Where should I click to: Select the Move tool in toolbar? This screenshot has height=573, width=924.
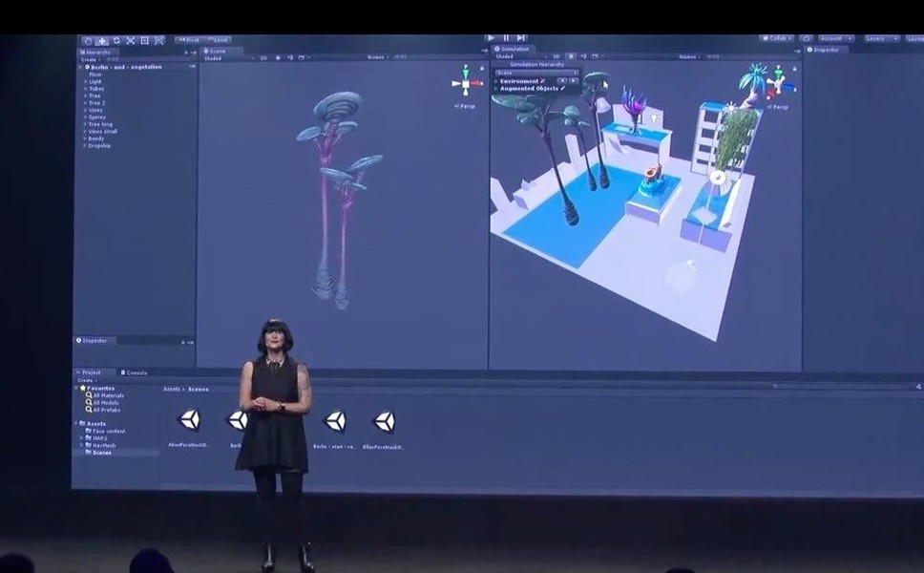point(102,41)
